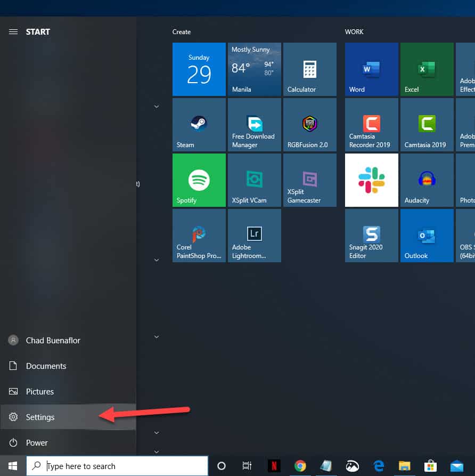Launch the Steam tile

pyautogui.click(x=199, y=125)
